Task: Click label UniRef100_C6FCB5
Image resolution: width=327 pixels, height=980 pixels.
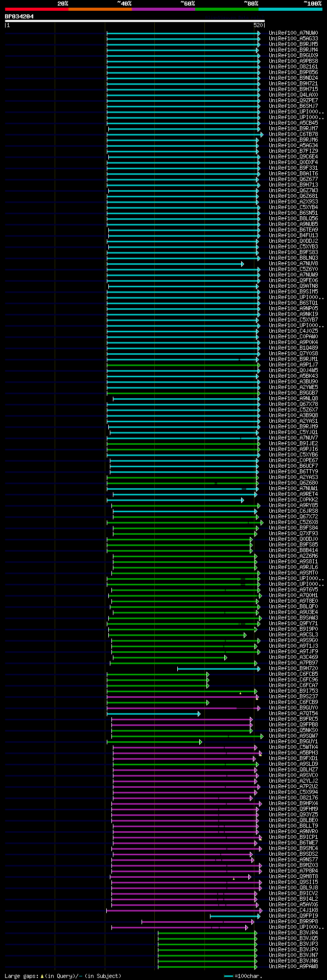Action: tap(293, 674)
